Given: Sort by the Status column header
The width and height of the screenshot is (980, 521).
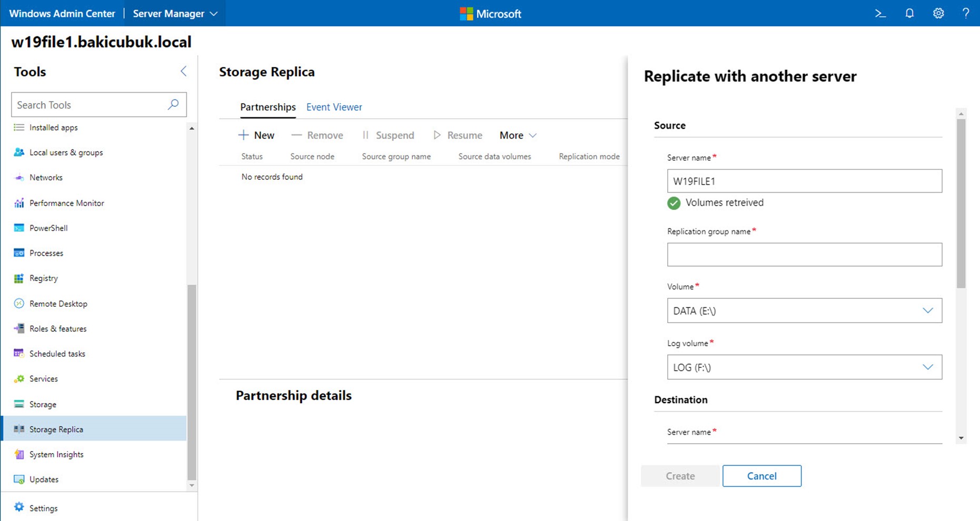Looking at the screenshot, I should [252, 156].
